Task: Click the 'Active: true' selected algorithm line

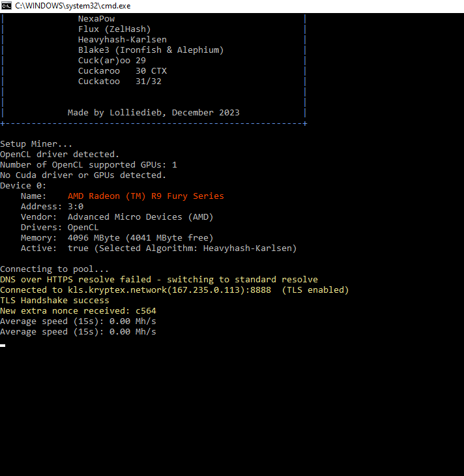Action: click(x=158, y=248)
